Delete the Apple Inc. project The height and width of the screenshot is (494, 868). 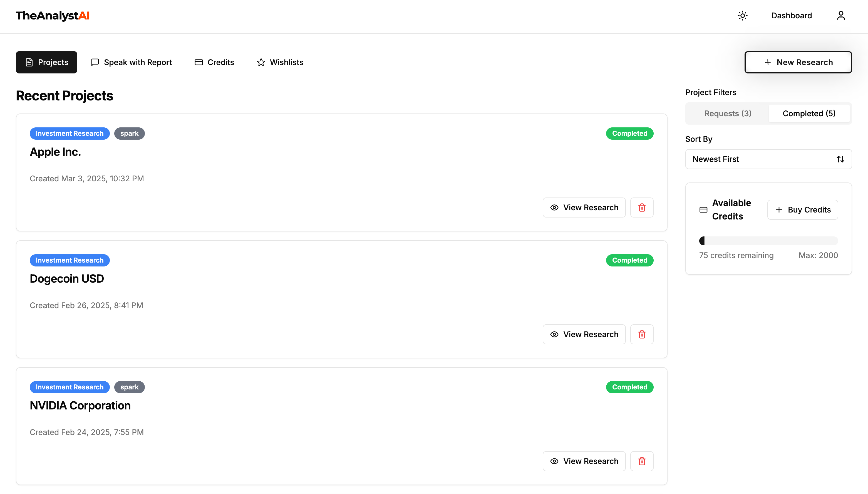[641, 207]
